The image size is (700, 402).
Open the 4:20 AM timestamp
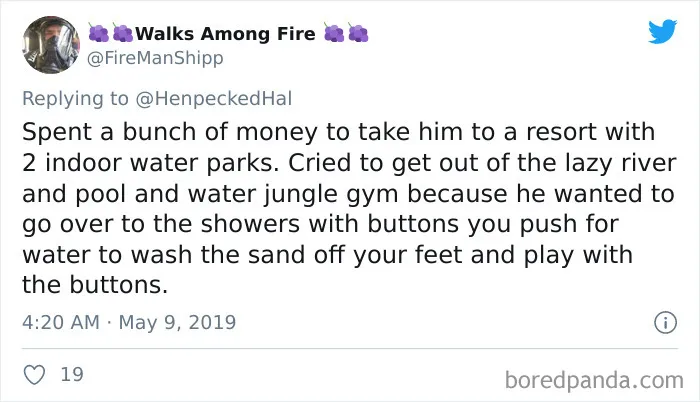click(x=61, y=322)
